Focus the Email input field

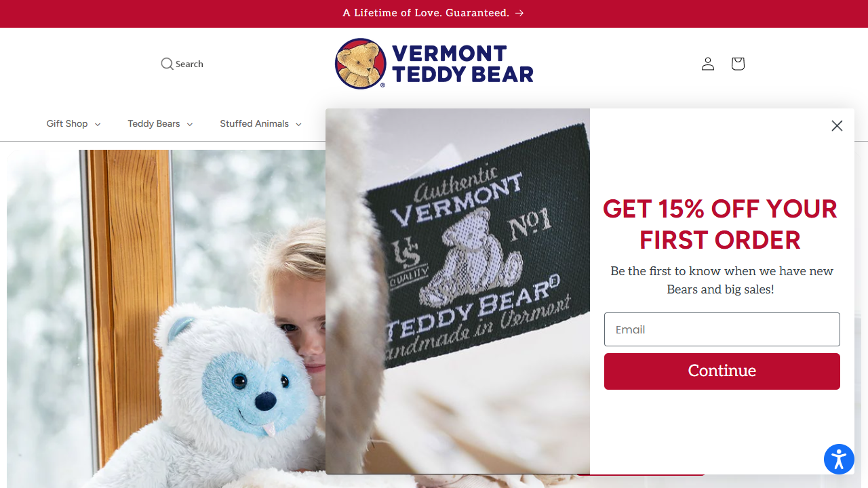[722, 329]
